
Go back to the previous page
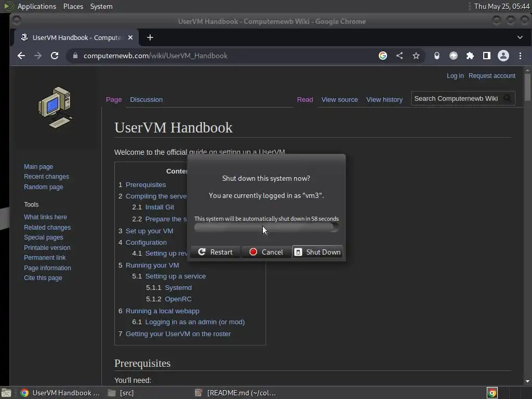coord(21,56)
